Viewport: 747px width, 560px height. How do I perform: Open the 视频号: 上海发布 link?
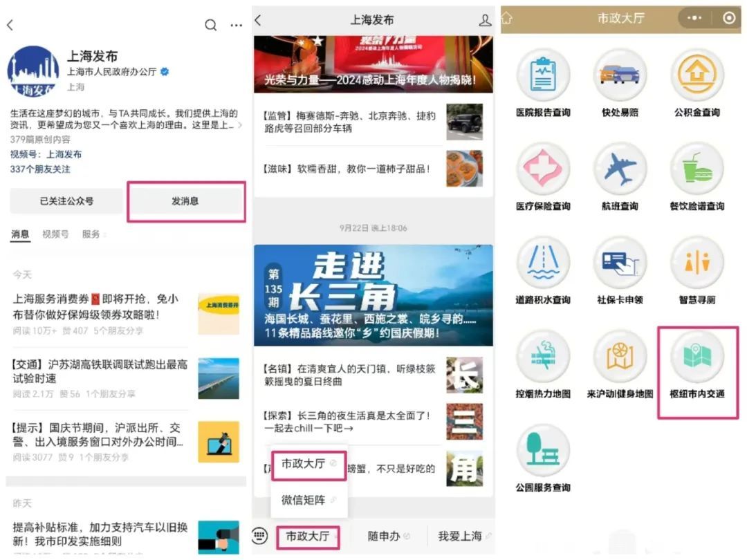point(46,154)
